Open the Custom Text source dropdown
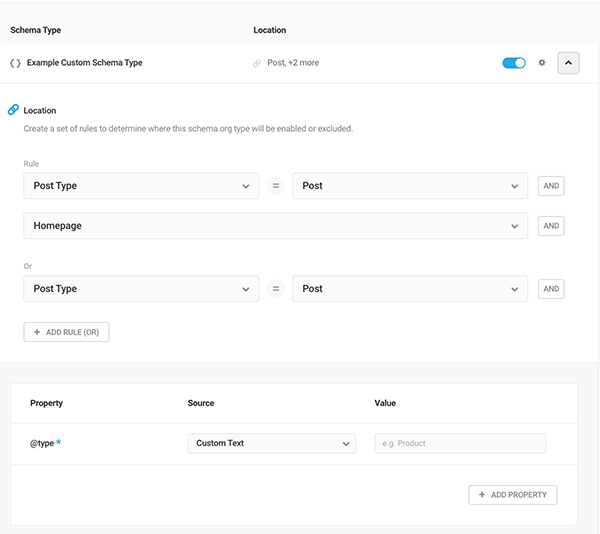The image size is (600, 534). (x=271, y=443)
